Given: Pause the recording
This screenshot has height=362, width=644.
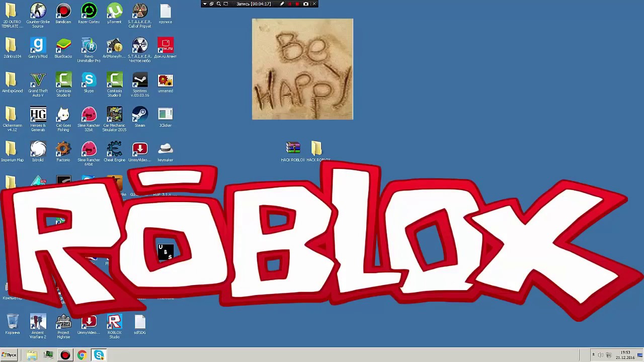Looking at the screenshot, I should [290, 4].
